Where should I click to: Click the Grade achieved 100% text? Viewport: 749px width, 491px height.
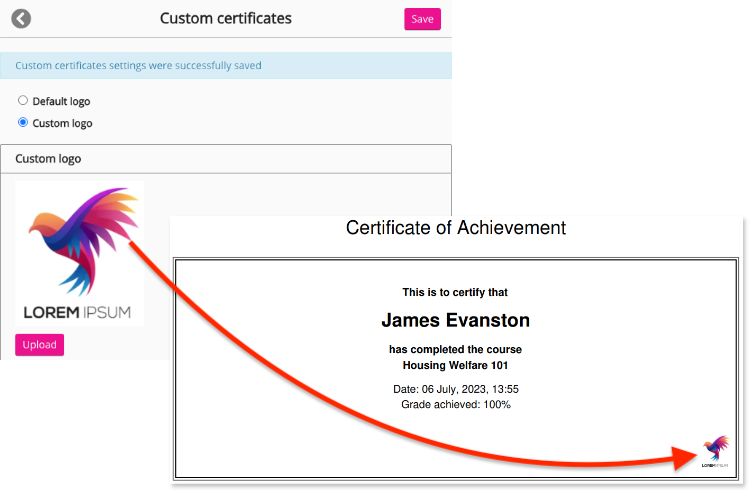(456, 404)
